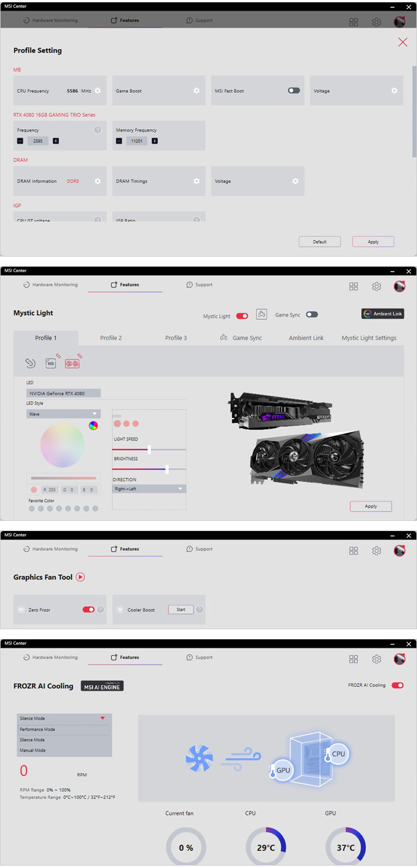
Task: Click the chain link sync icon
Action: (x=30, y=363)
